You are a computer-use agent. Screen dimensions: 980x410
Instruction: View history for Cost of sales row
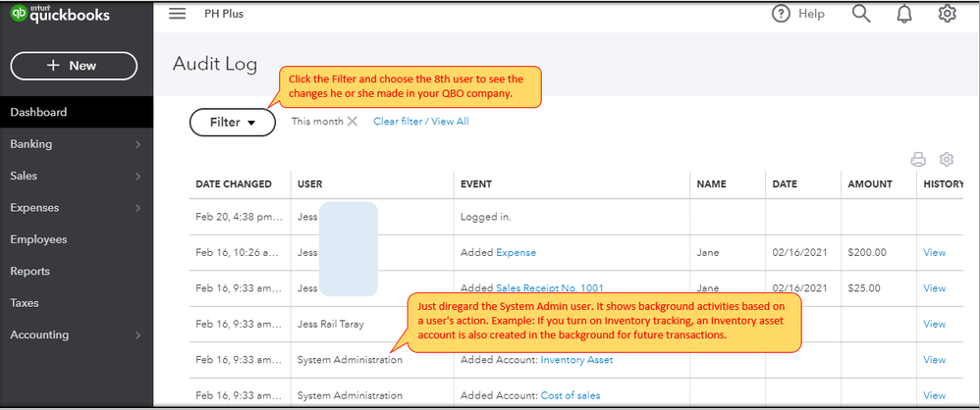935,395
